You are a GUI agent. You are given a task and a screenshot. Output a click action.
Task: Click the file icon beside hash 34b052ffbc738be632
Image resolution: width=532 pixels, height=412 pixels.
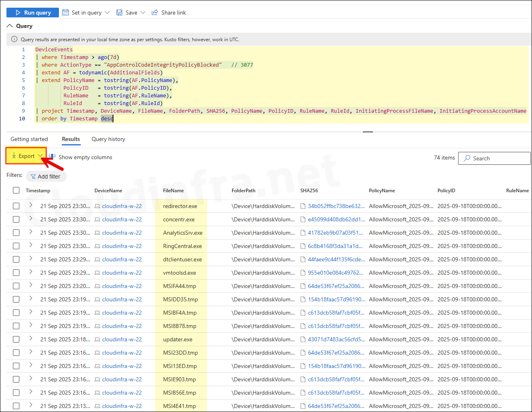(303, 206)
